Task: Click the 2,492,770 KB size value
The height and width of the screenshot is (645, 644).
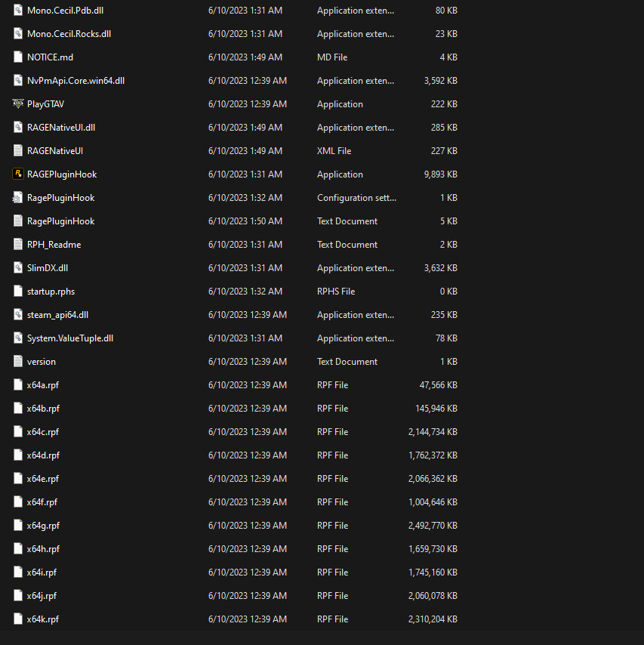Action: pyautogui.click(x=433, y=526)
